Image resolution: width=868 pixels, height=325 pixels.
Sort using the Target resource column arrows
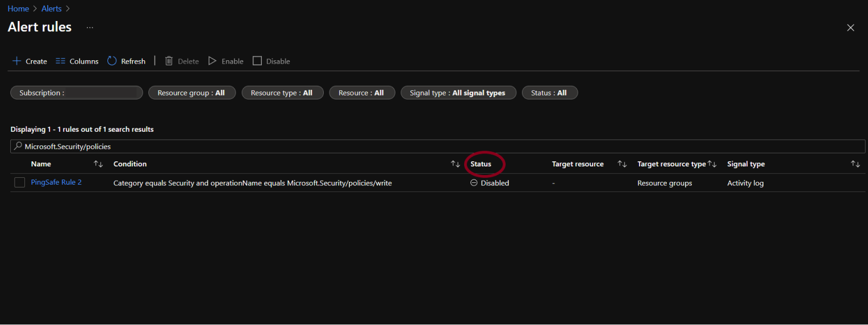coord(622,164)
